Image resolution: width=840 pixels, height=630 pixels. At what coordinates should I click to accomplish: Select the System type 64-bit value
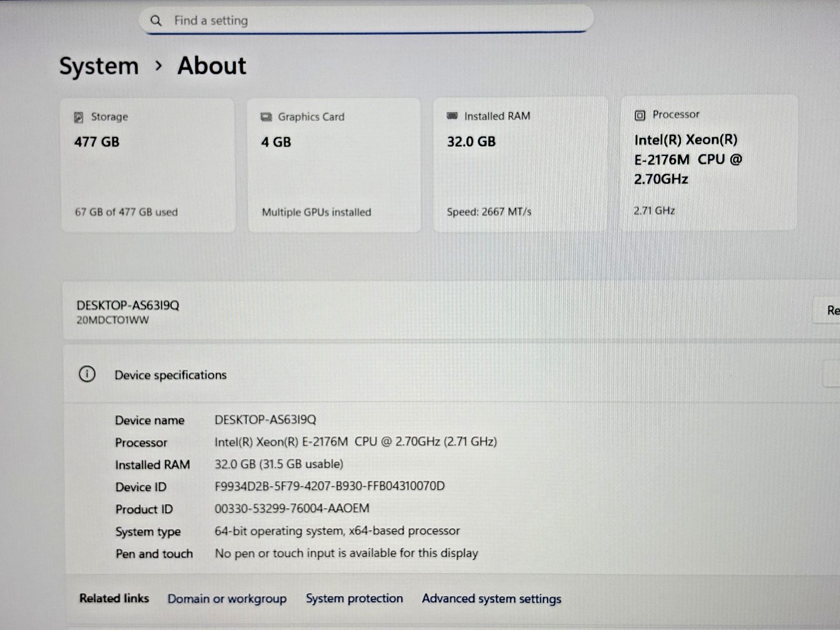(x=337, y=531)
